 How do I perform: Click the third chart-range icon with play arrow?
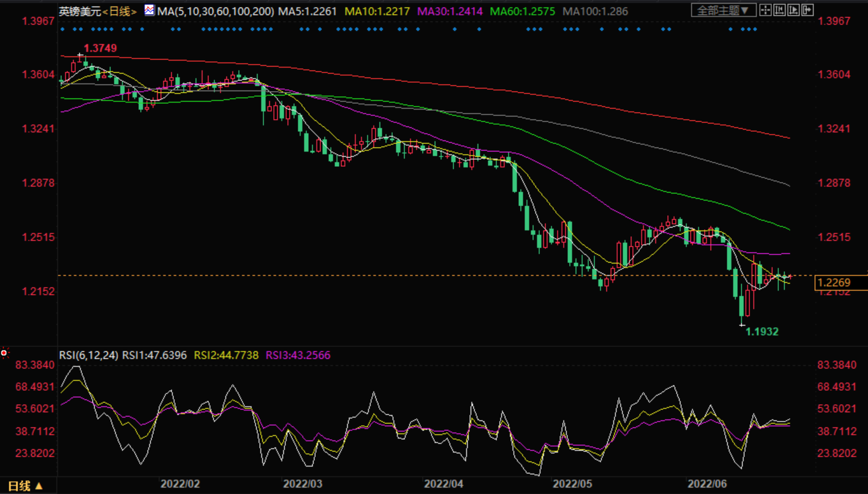(x=793, y=10)
